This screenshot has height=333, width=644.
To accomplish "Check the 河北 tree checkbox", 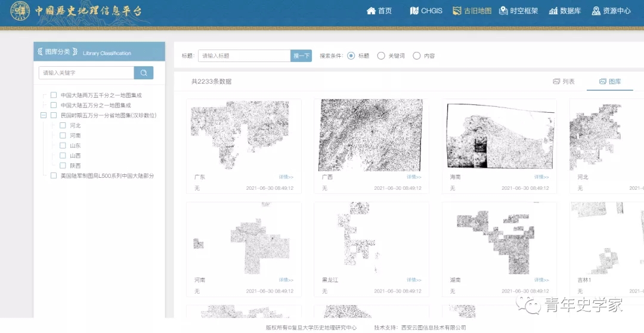I will pyautogui.click(x=63, y=125).
